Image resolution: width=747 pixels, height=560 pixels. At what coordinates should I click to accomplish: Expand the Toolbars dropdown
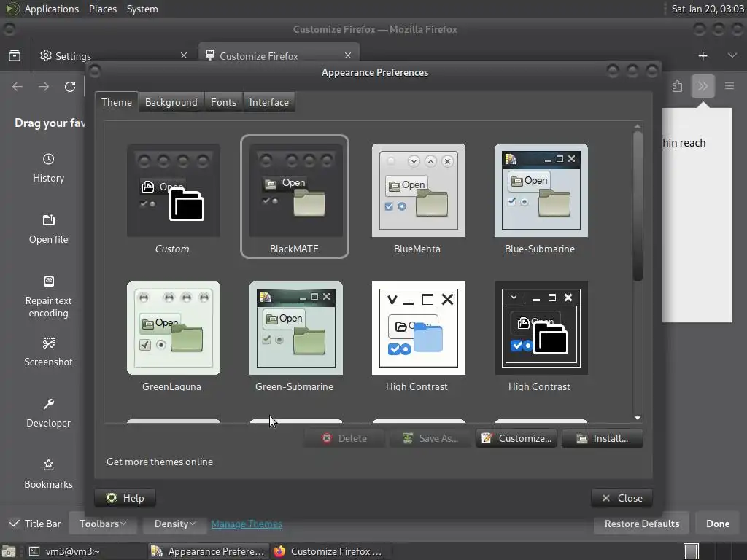pos(103,524)
